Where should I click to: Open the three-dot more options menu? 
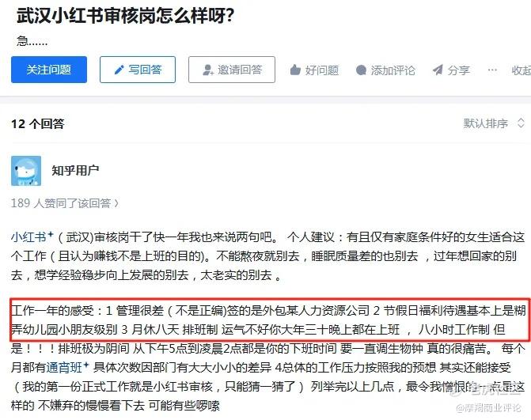click(x=492, y=70)
